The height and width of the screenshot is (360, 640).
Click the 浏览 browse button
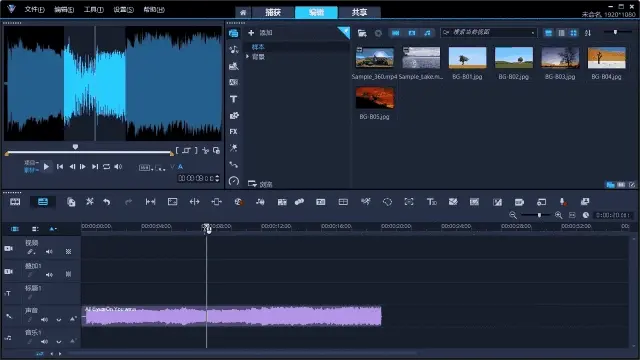[260, 184]
